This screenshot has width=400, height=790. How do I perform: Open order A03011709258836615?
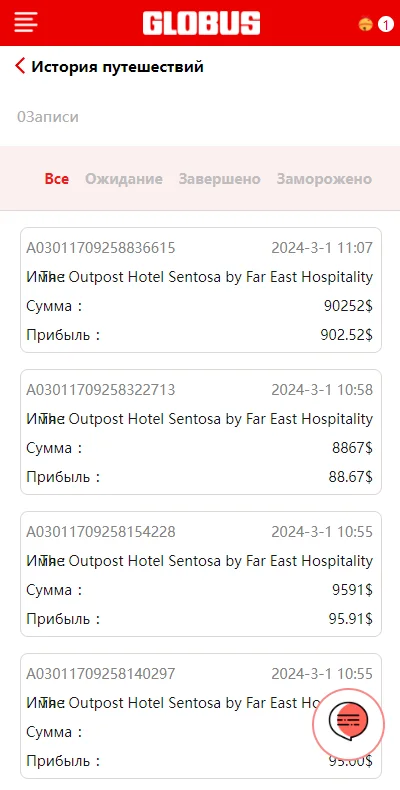click(201, 290)
